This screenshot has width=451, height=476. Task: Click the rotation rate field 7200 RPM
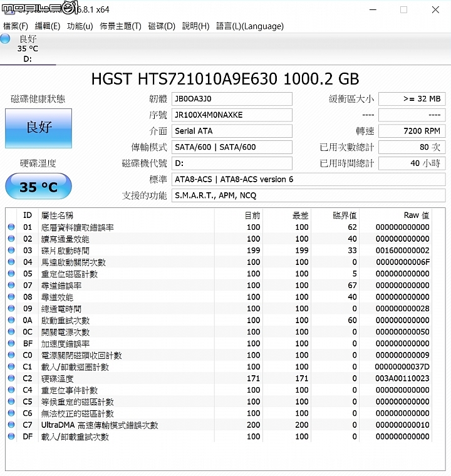point(412,131)
